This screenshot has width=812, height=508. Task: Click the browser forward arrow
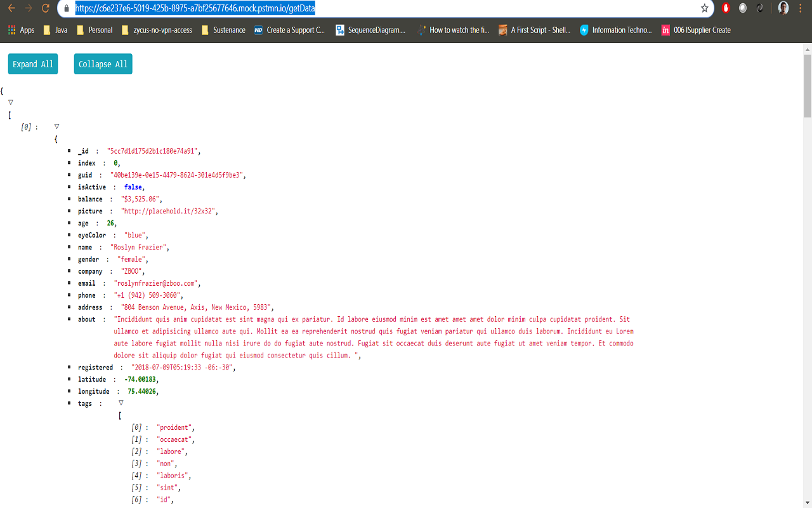coord(28,8)
